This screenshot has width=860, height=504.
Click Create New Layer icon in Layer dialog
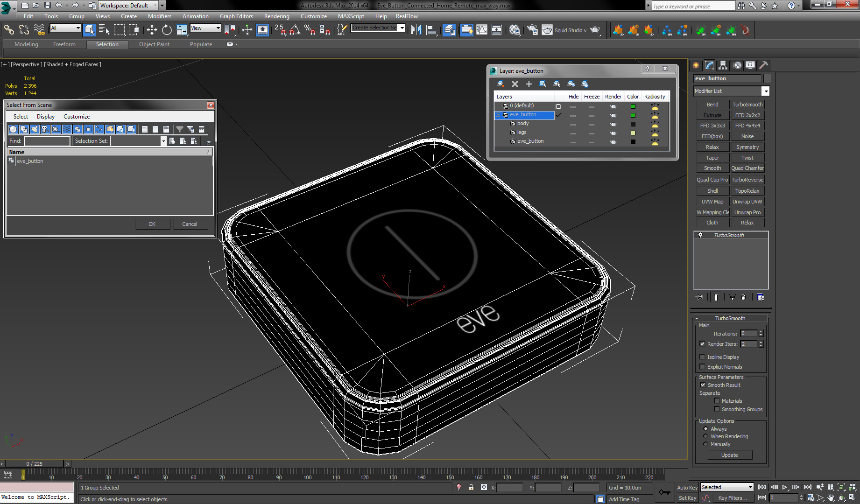click(500, 84)
